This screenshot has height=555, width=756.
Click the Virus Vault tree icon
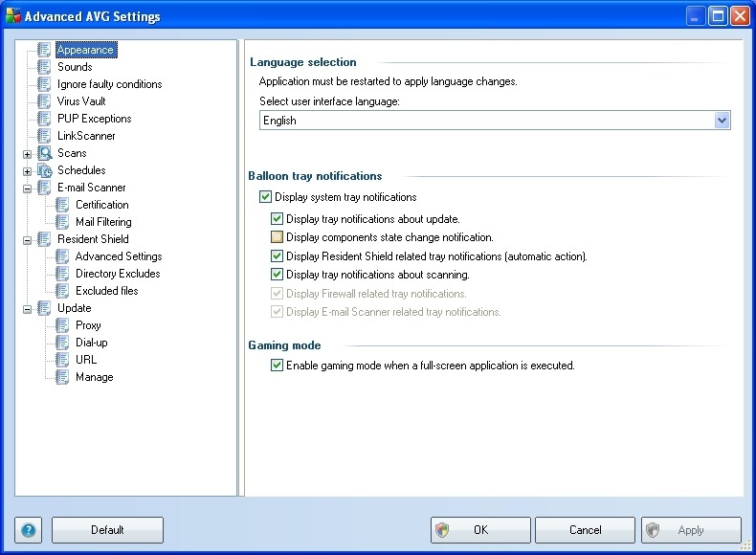click(x=44, y=101)
